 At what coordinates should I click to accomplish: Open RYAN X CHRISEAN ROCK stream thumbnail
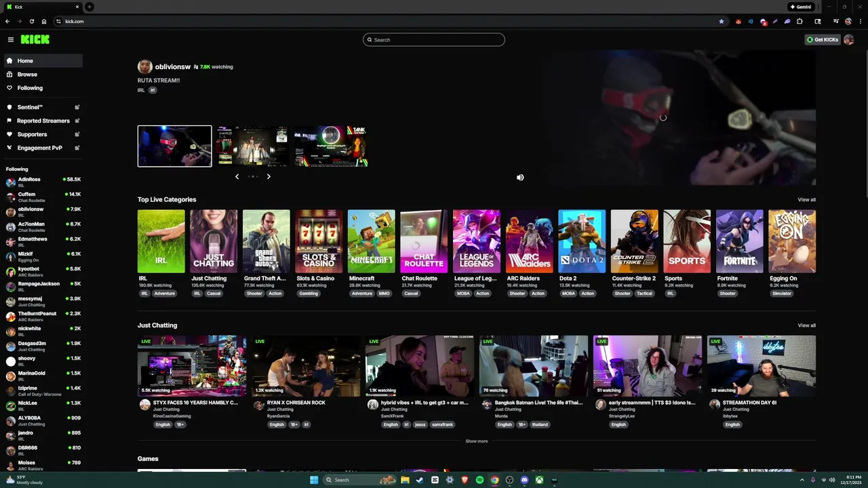pyautogui.click(x=306, y=366)
